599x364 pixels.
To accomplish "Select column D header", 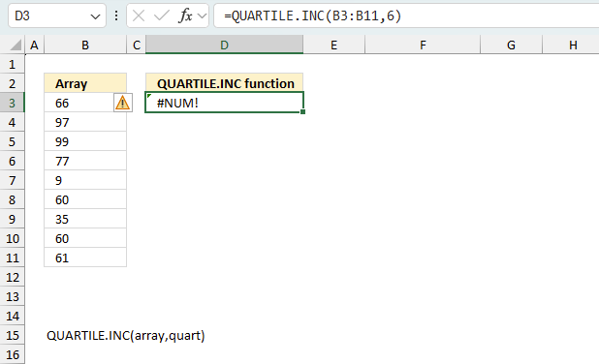I will (x=224, y=45).
